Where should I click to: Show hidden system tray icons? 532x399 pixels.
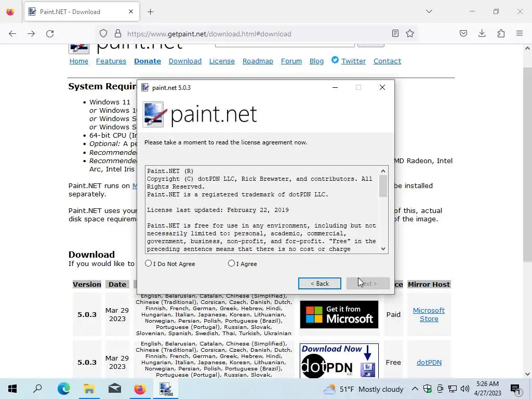click(415, 389)
